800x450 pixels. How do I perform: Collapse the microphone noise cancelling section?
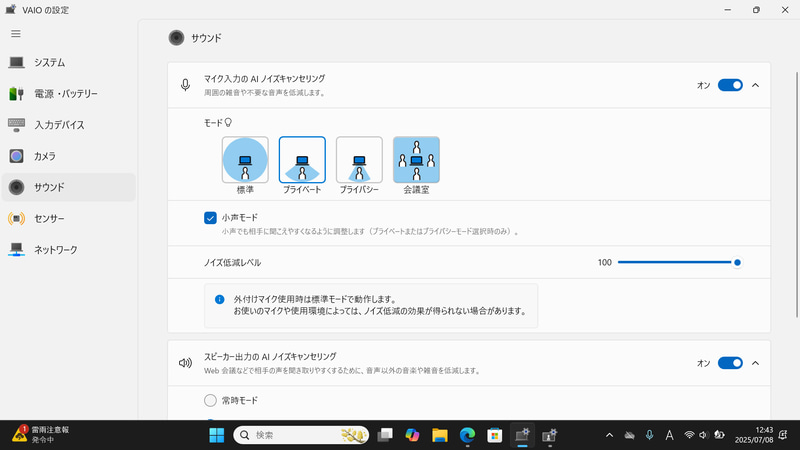(x=756, y=85)
